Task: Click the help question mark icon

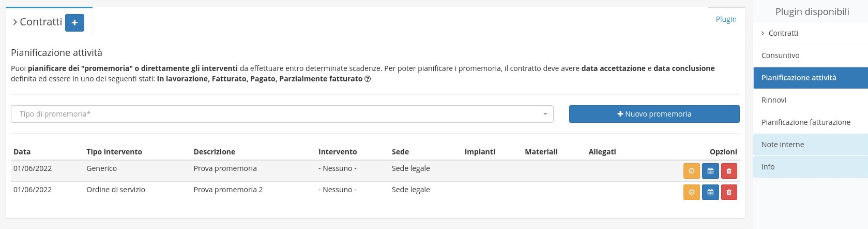Action: [368, 79]
